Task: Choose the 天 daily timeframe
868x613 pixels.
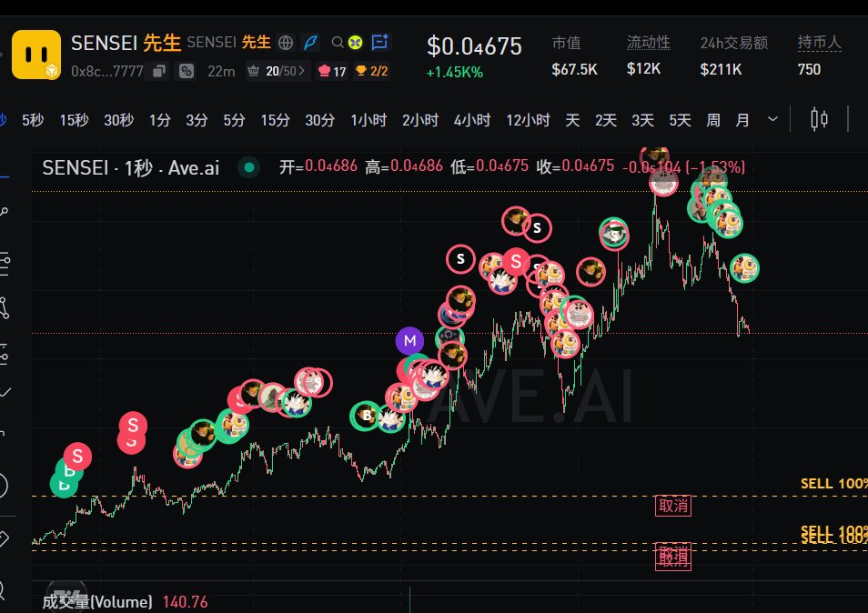Action: [x=572, y=120]
